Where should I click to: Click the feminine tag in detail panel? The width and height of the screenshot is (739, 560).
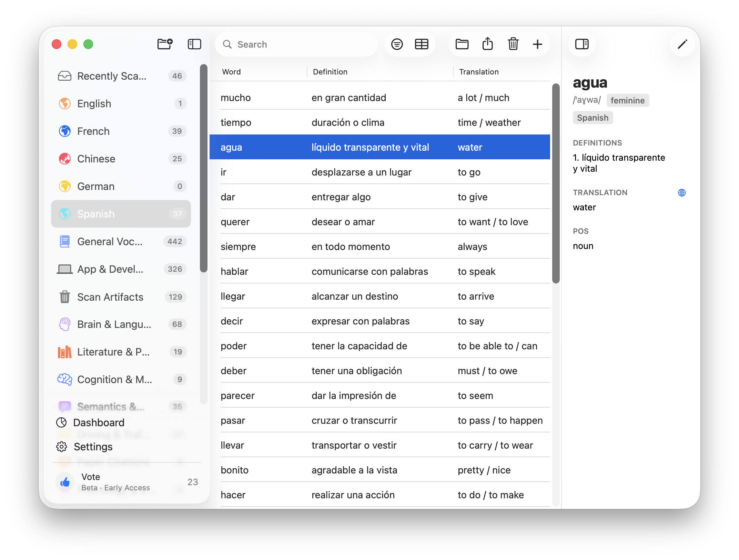(628, 100)
